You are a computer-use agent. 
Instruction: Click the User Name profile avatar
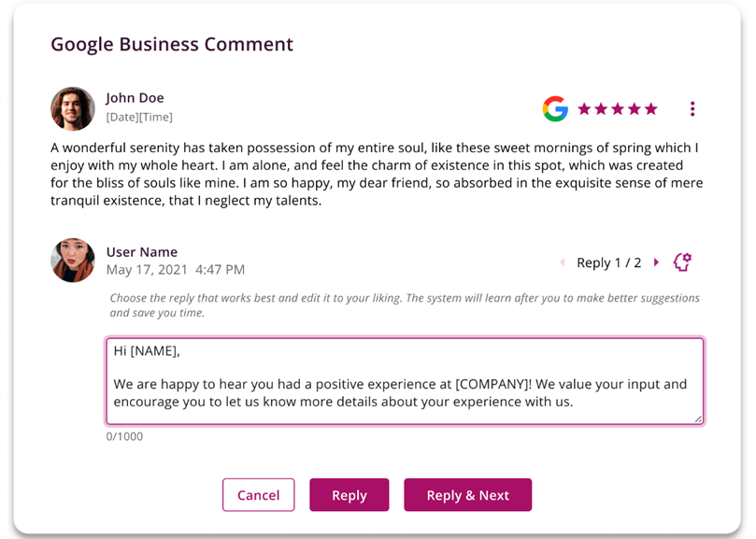[x=73, y=260]
